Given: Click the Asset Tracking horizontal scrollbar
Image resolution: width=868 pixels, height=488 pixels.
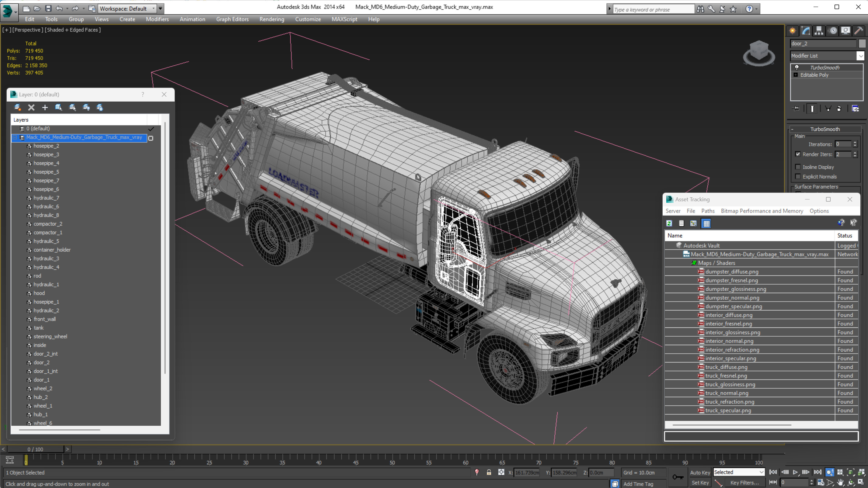Looking at the screenshot, I should pyautogui.click(x=732, y=425).
